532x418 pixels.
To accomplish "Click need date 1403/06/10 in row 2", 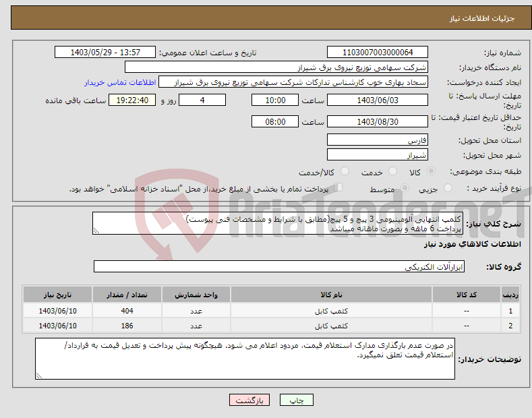I will (x=58, y=326).
